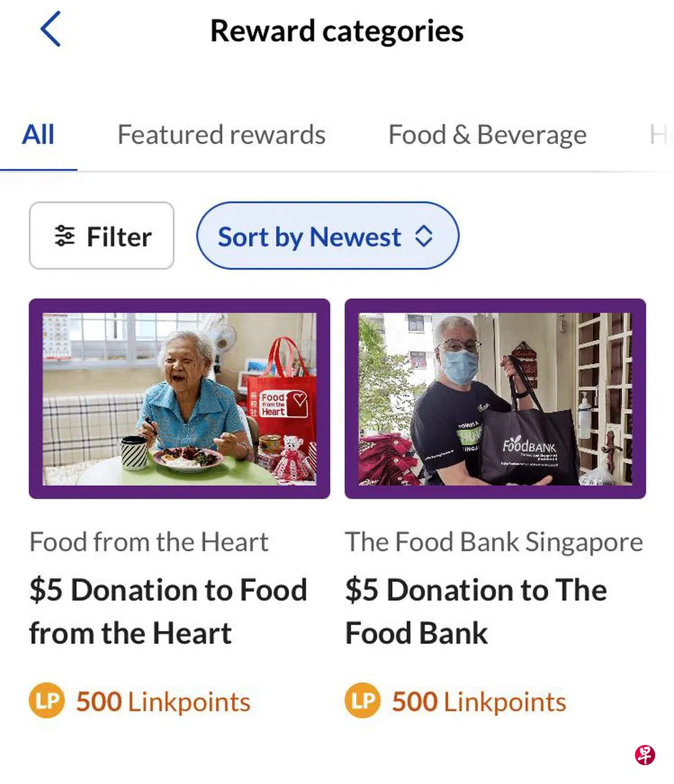The width and height of the screenshot is (674, 784).
Task: Open $5 Donation to Food from the Heart
Action: pyautogui.click(x=168, y=611)
